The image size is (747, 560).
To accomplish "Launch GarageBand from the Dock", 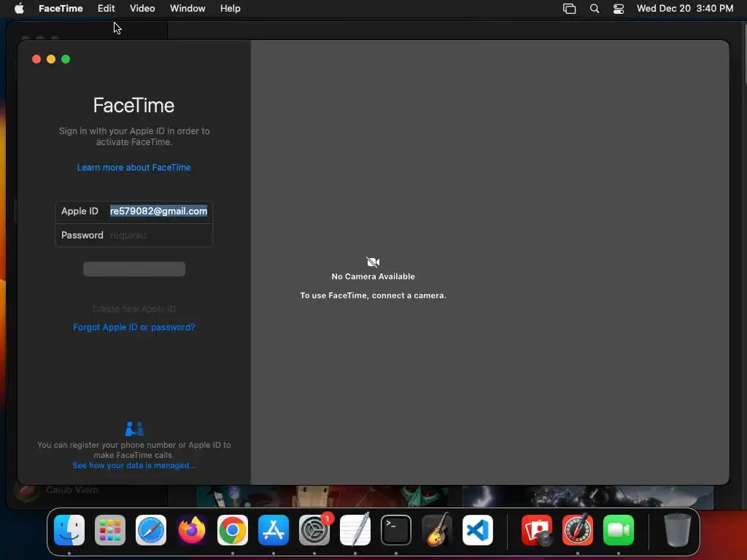I will (x=437, y=530).
